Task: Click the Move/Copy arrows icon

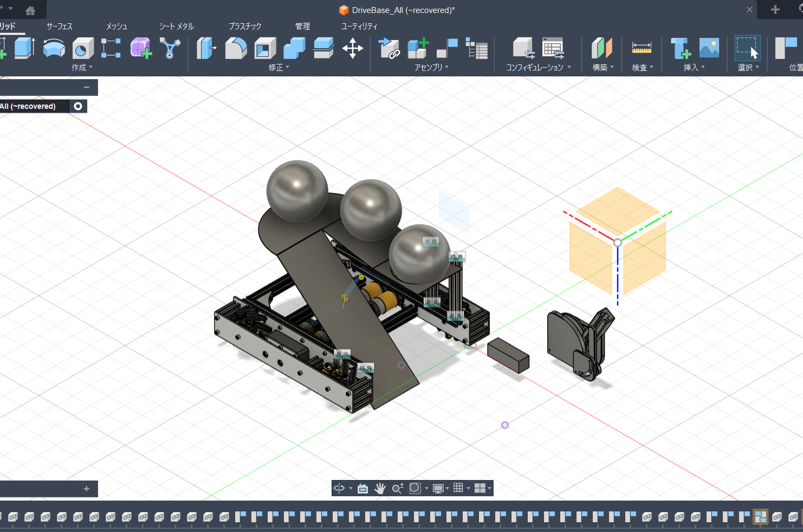Action: [352, 48]
